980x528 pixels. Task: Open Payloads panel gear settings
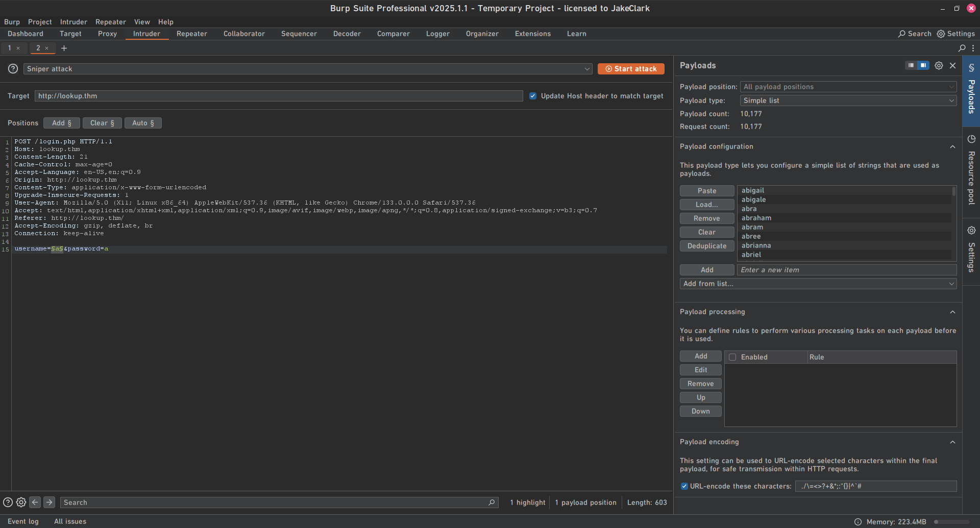(939, 65)
